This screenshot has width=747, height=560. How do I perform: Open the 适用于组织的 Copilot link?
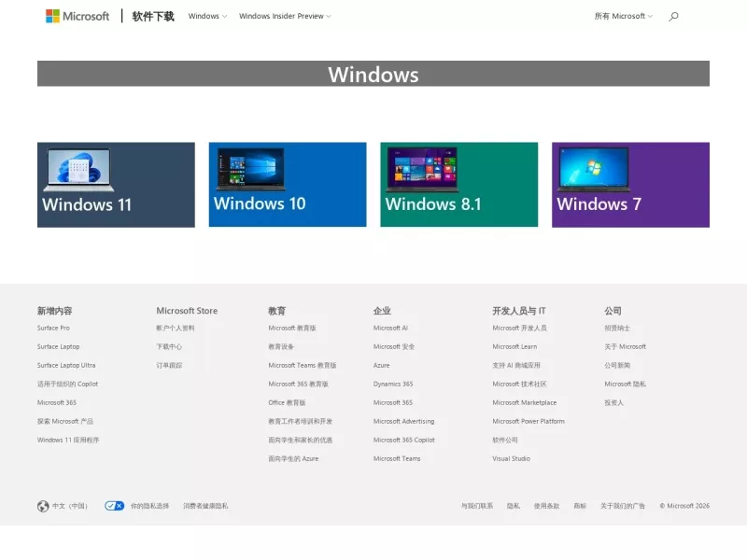pyautogui.click(x=67, y=384)
